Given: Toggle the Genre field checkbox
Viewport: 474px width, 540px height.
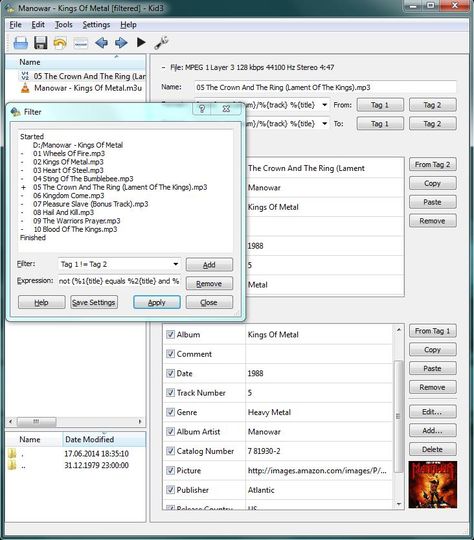Looking at the screenshot, I should tap(170, 412).
